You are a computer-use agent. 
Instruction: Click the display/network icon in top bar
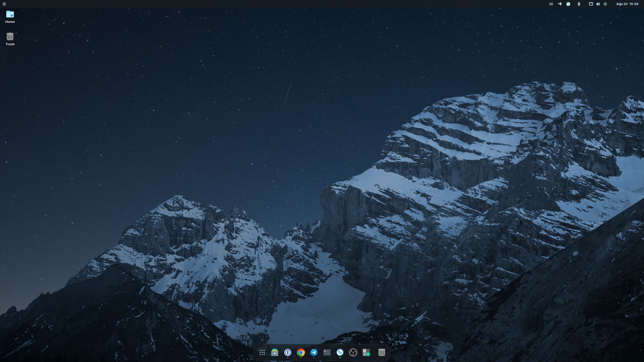pos(591,4)
